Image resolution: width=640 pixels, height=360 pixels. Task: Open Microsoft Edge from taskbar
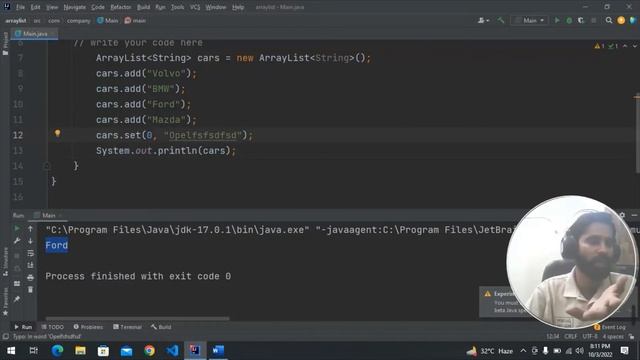[57, 351]
